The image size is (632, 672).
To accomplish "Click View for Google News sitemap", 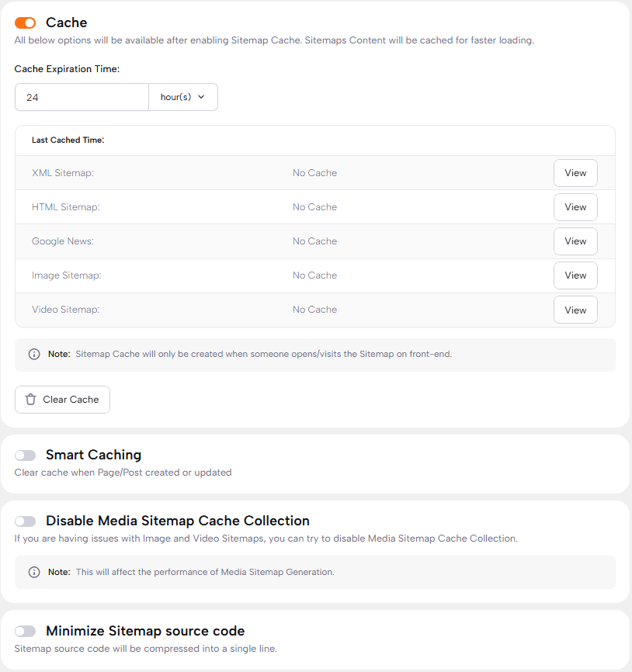I will click(575, 241).
